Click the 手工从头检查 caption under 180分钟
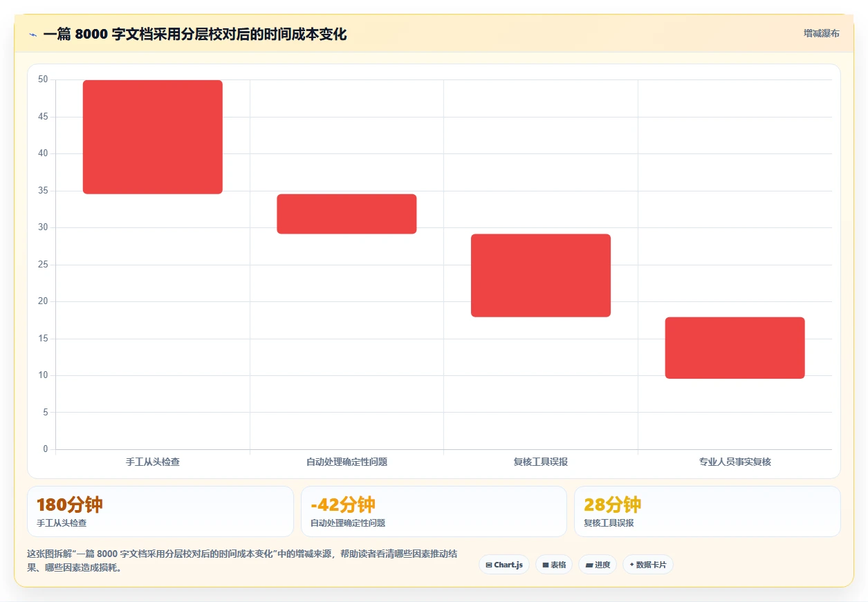The height and width of the screenshot is (602, 868). (x=62, y=523)
